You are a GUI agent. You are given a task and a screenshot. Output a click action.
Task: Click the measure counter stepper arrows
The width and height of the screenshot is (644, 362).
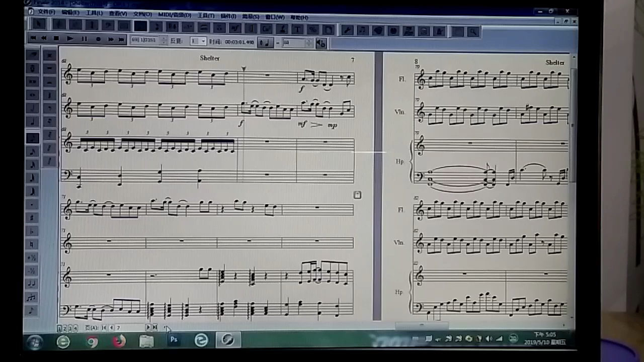164,40
